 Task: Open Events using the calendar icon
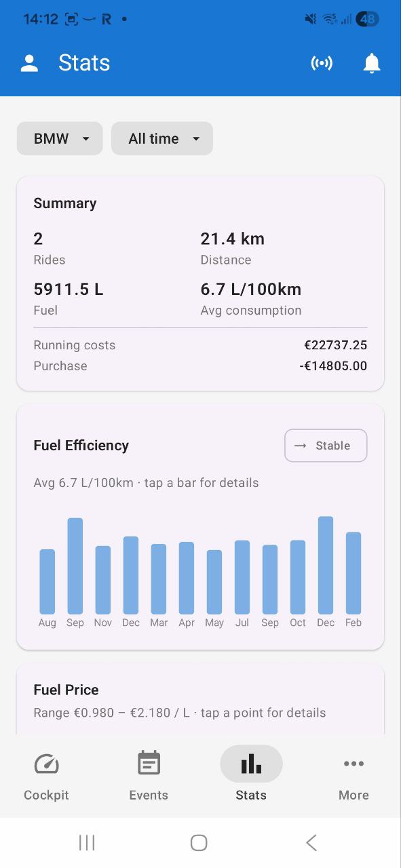pyautogui.click(x=149, y=763)
